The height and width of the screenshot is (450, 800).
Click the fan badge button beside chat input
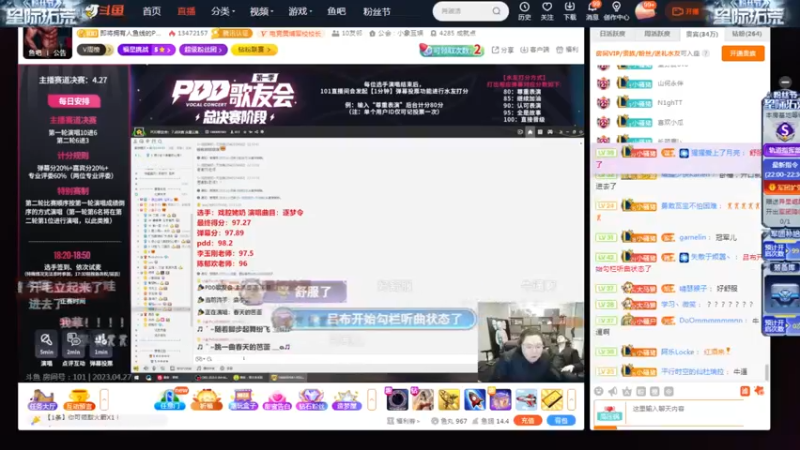pos(609,412)
